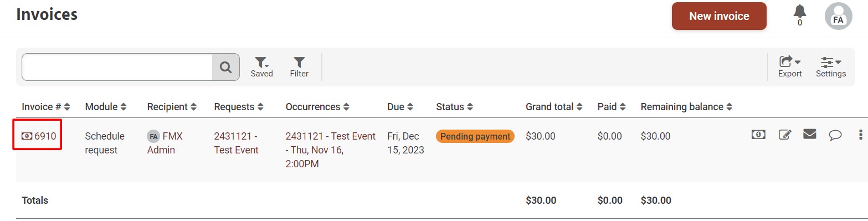Click the FA user avatar

[838, 16]
